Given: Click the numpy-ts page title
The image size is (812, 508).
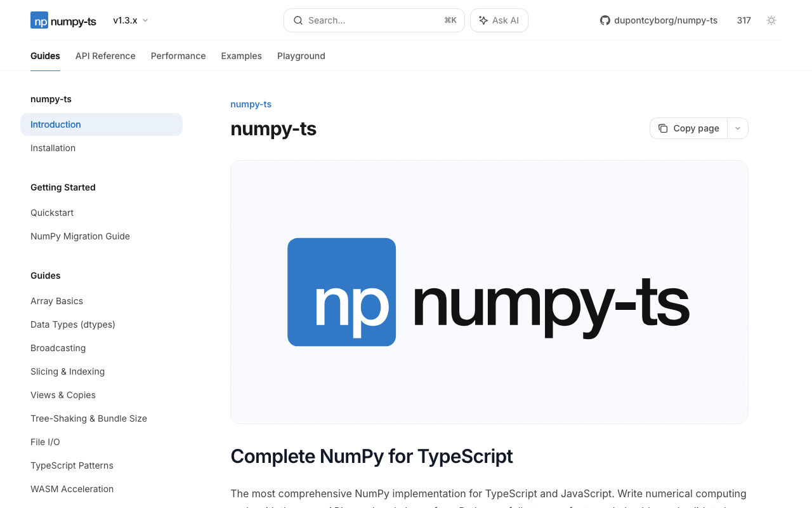Looking at the screenshot, I should click(x=273, y=129).
